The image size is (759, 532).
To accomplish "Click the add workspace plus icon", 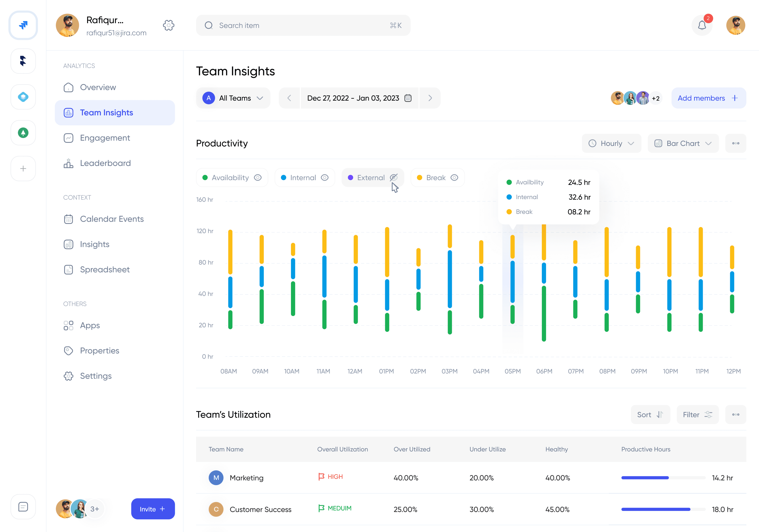I will coord(23,169).
